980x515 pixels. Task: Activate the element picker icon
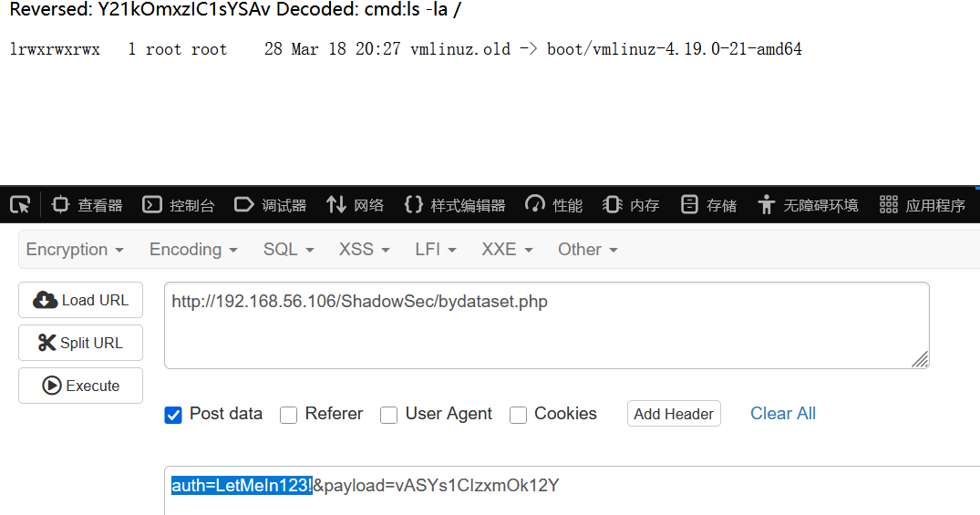[x=20, y=205]
